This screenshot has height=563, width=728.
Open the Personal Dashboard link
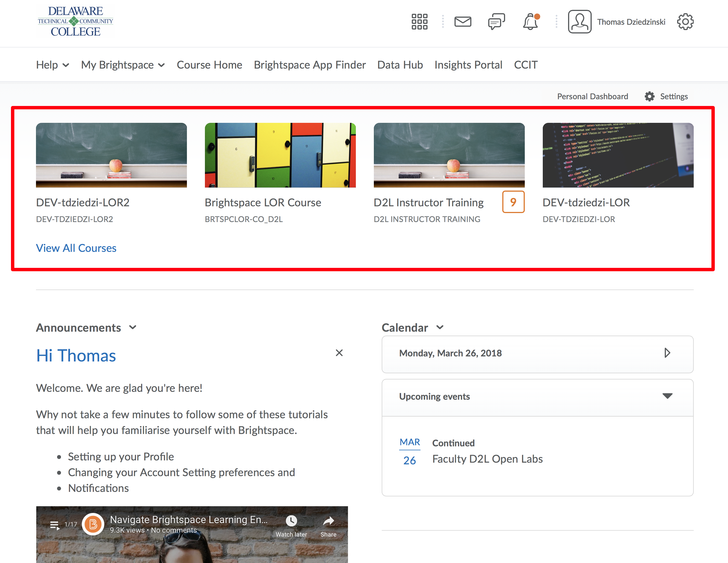click(592, 96)
